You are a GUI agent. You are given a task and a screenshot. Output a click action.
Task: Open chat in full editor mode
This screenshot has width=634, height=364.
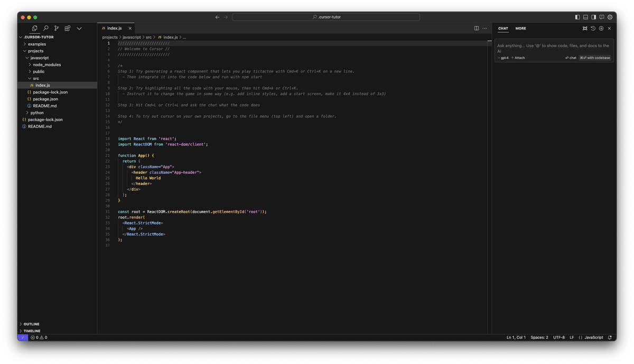point(585,29)
